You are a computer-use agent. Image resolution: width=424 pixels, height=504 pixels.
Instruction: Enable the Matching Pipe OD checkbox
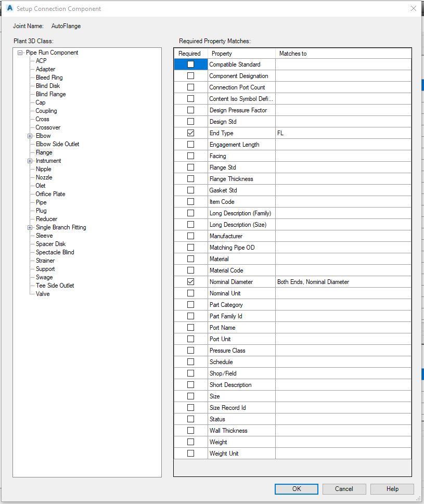point(190,247)
